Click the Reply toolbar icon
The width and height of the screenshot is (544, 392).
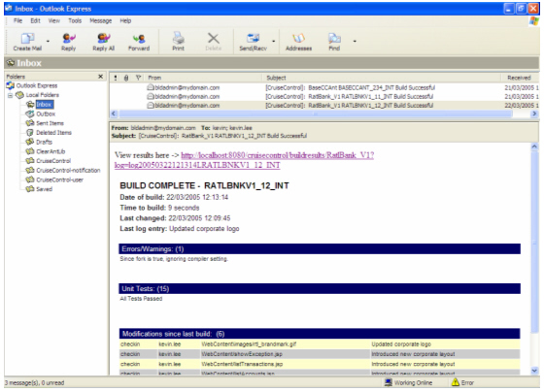coord(69,38)
